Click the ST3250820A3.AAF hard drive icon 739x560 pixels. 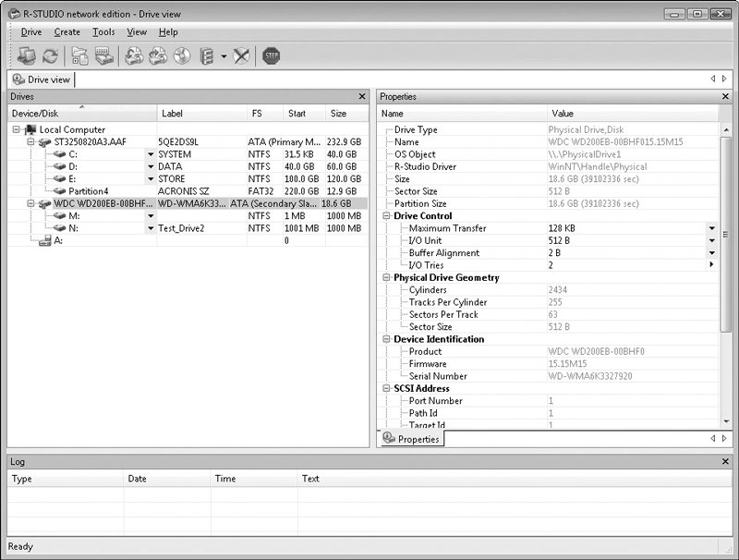click(44, 142)
